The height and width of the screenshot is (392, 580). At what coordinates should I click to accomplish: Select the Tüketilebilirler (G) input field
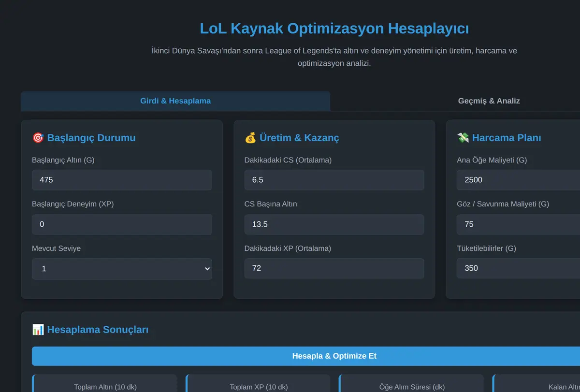518,268
